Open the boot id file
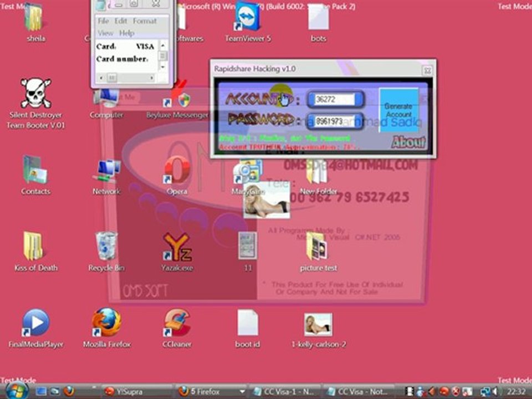Viewport: 532px width, 399px height. (x=248, y=329)
